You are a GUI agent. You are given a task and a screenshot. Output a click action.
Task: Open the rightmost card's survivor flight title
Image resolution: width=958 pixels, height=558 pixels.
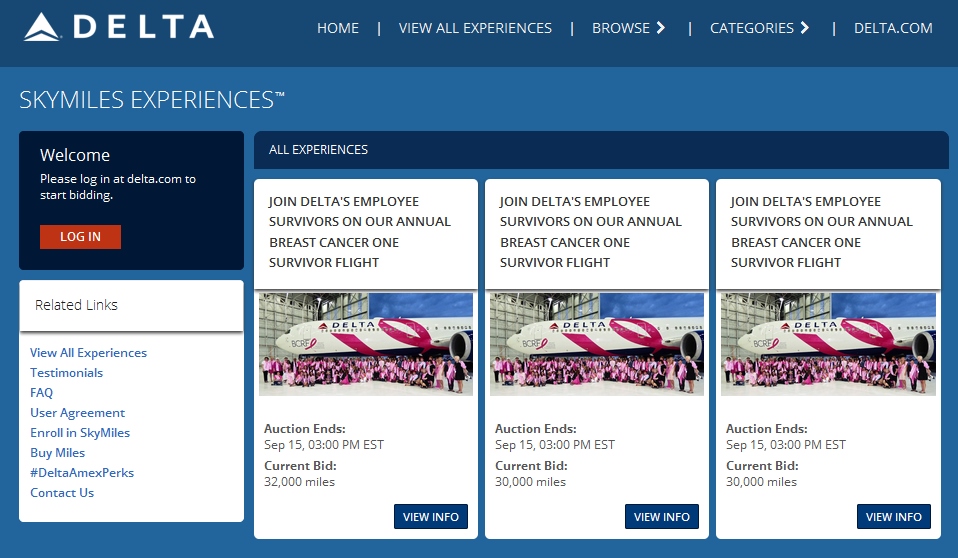(821, 232)
